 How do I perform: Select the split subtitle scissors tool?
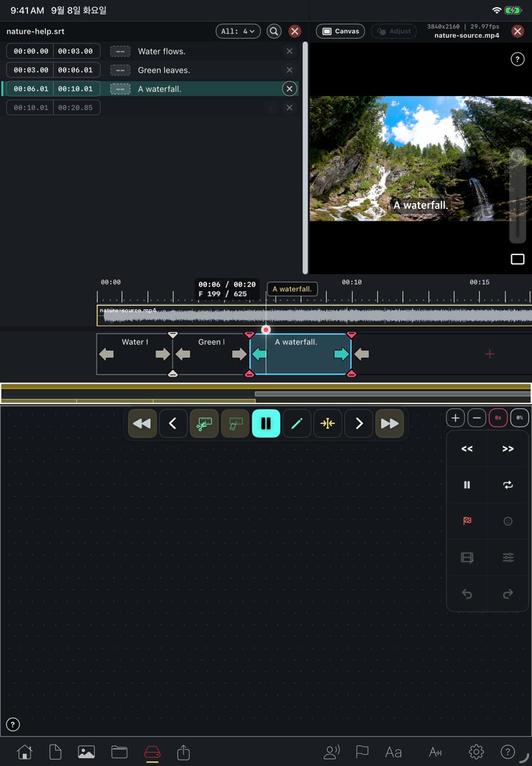(x=204, y=423)
